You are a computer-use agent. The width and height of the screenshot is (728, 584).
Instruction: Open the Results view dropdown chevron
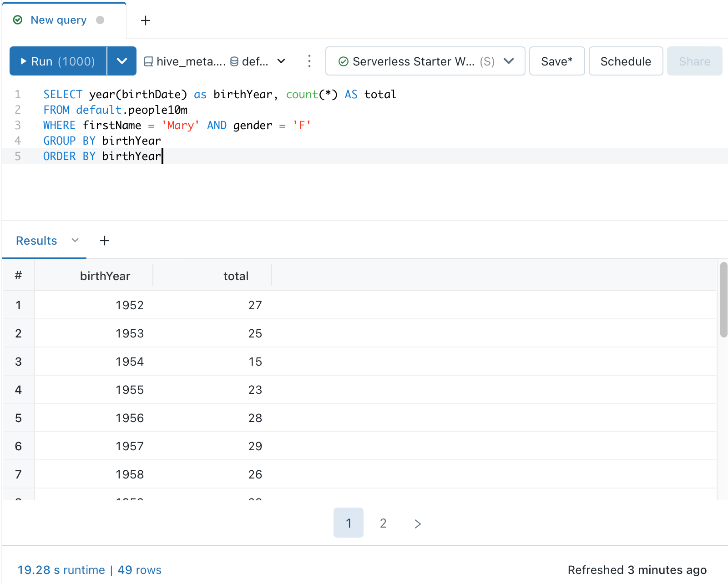(75, 241)
